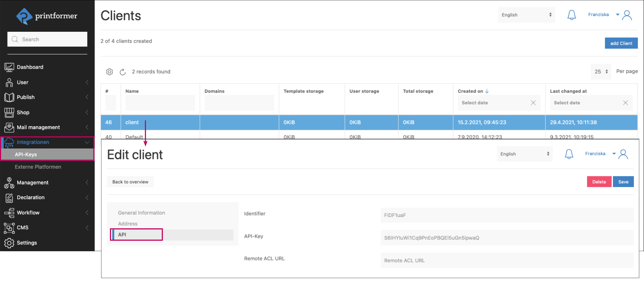
Task: Click the Dashboard sidebar icon
Action: click(x=9, y=67)
